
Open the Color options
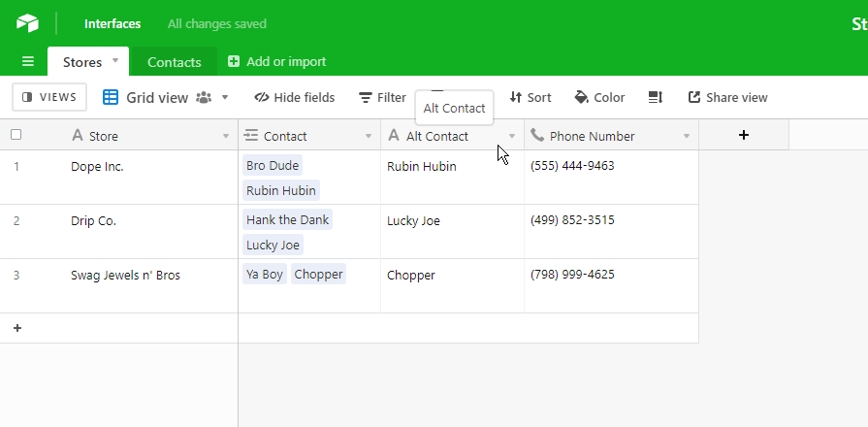[x=599, y=97]
